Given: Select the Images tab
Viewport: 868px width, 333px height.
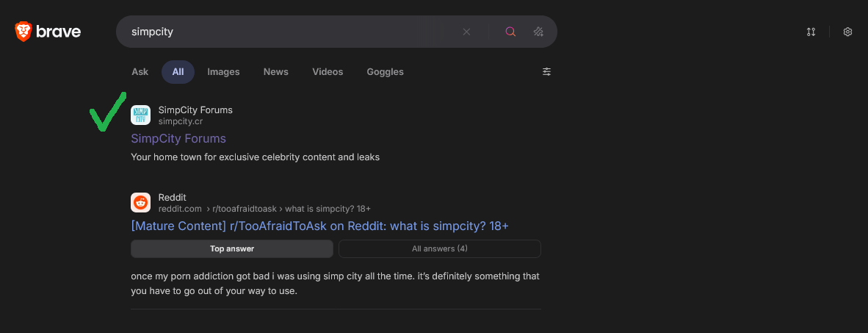Looking at the screenshot, I should pyautogui.click(x=223, y=72).
